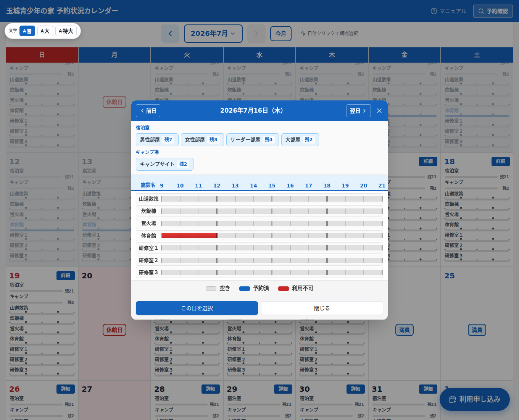Viewport: 519px width, 420px height.
Task: Click popup date title 2026年7月16日（木）
Action: (x=251, y=111)
